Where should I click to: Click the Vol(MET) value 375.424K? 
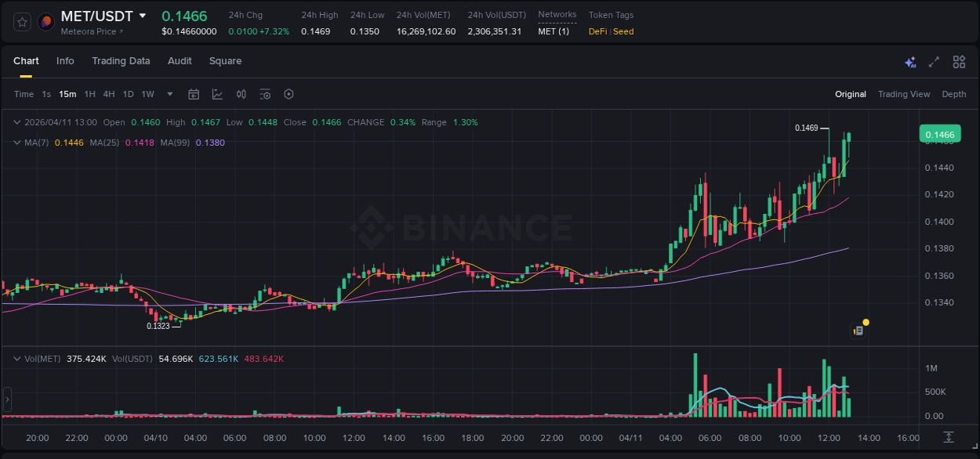[85, 359]
